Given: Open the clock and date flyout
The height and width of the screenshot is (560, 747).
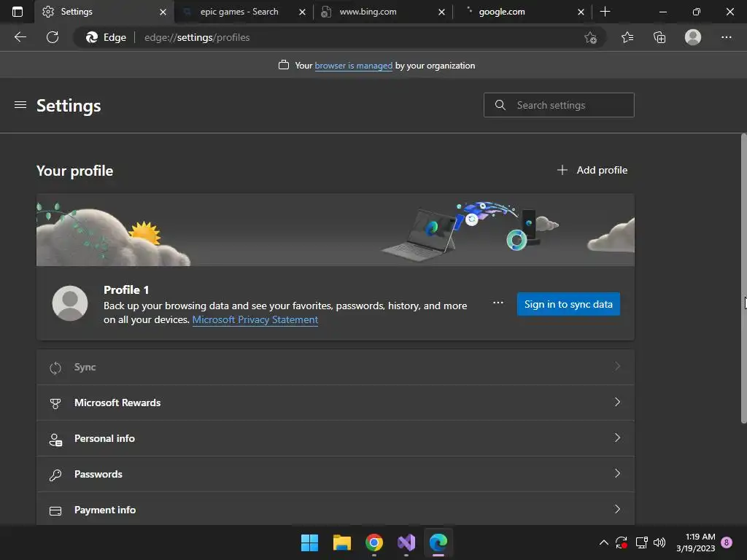Looking at the screenshot, I should (695, 542).
